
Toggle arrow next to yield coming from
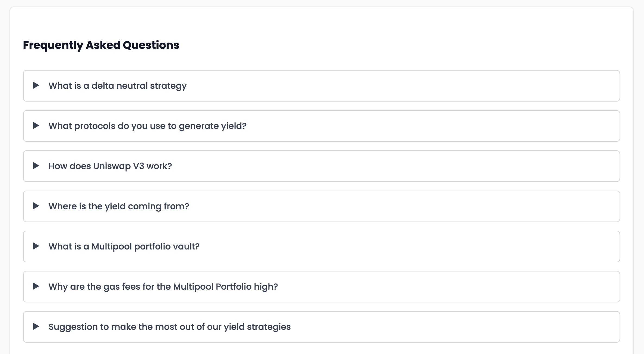coord(36,206)
